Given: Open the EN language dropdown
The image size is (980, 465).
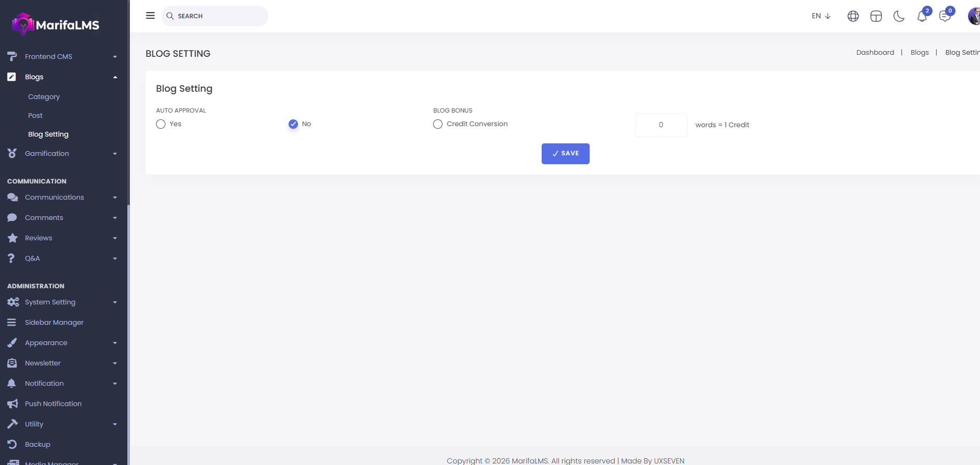Looking at the screenshot, I should point(821,16).
